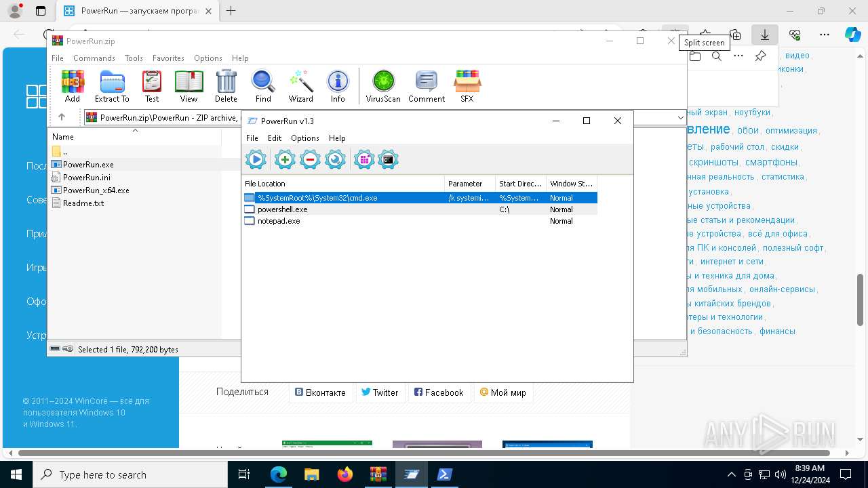Pin the Edge downloads flyout
868x488 pixels.
tap(761, 56)
